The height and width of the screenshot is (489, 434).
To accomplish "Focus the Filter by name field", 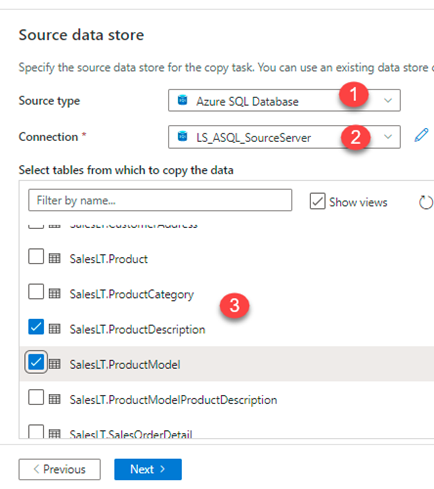I will [x=160, y=200].
